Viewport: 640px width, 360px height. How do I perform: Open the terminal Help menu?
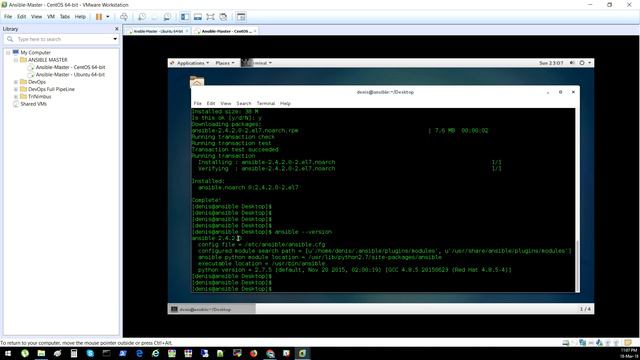285,104
